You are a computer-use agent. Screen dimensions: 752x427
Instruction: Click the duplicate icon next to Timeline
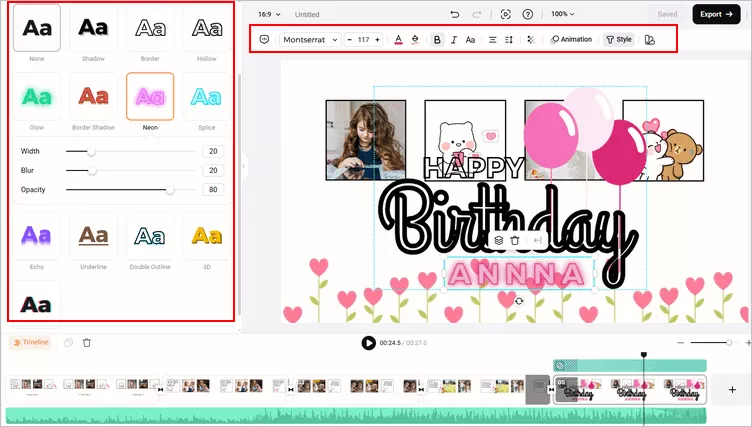tap(69, 343)
